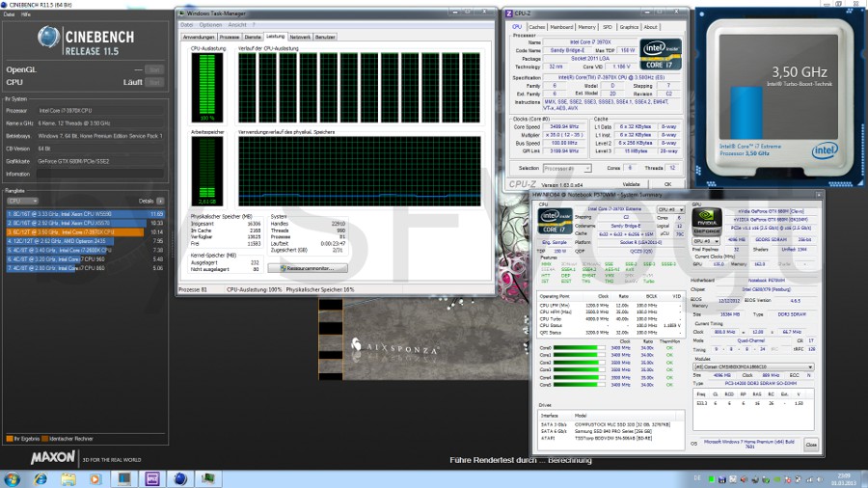Open Ressourcenmonitor from Task Manager

point(308,268)
